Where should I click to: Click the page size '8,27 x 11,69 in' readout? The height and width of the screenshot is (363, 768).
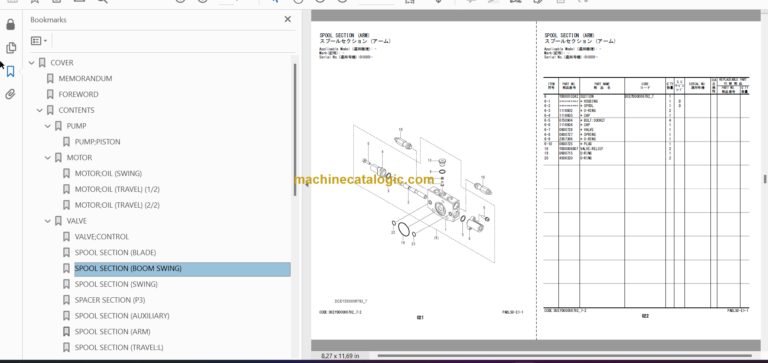point(340,356)
